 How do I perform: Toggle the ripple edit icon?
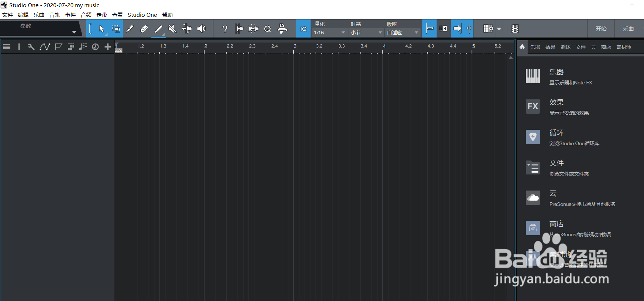[x=443, y=29]
